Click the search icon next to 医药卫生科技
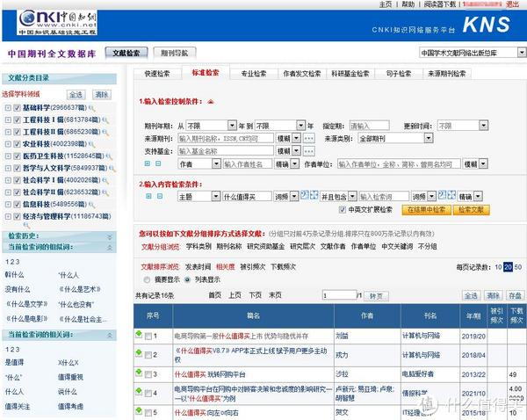 (x=109, y=156)
